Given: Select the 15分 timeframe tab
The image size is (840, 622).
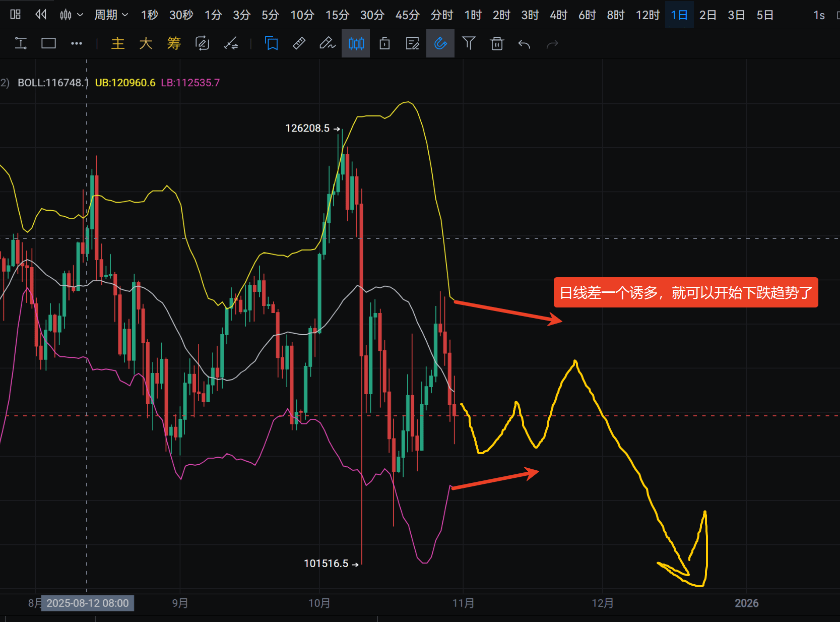Looking at the screenshot, I should (337, 15).
